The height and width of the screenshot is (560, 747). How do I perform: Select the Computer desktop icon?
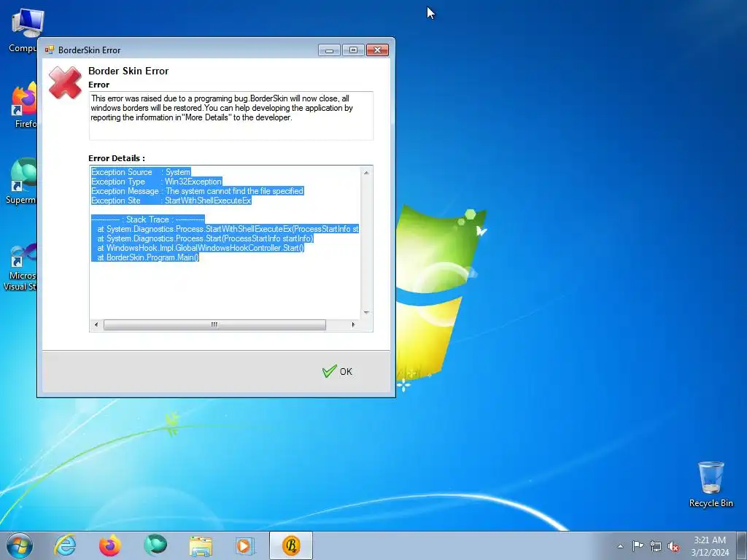[x=23, y=31]
